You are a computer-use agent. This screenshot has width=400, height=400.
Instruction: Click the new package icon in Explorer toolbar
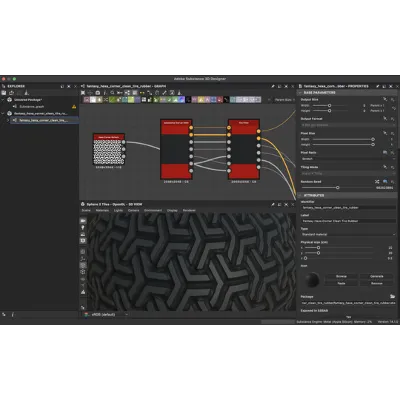pyautogui.click(x=4, y=93)
